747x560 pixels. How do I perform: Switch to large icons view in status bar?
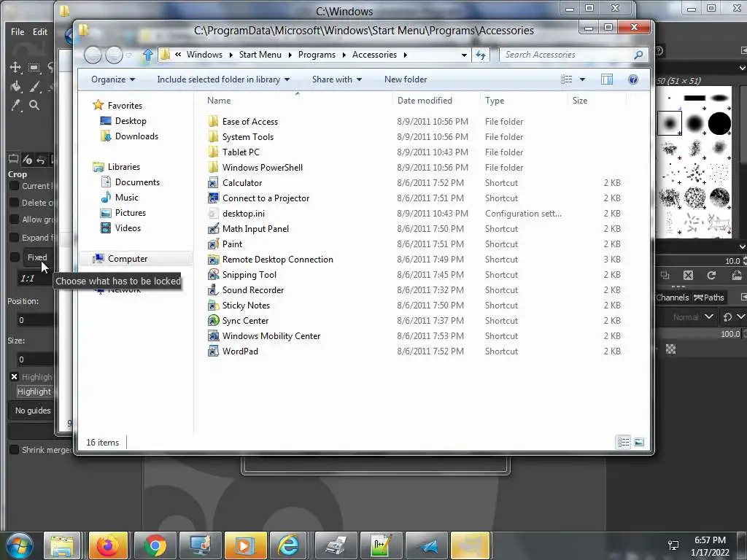tap(639, 443)
